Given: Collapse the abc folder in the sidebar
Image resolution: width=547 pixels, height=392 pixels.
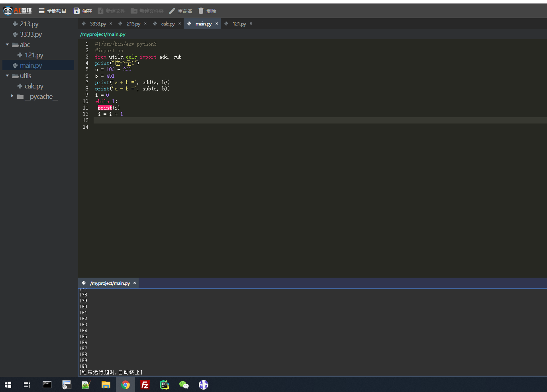Looking at the screenshot, I should (7, 45).
